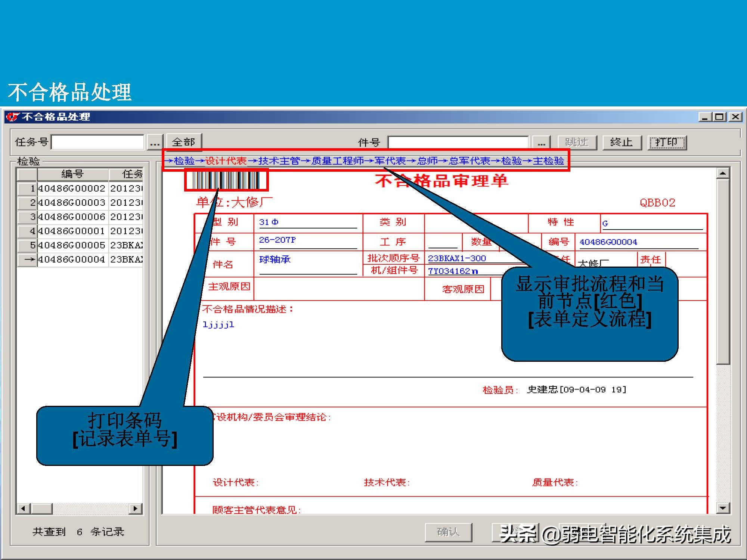Click the 件名 field value 球轴承
Image resolution: width=747 pixels, height=560 pixels.
275,259
